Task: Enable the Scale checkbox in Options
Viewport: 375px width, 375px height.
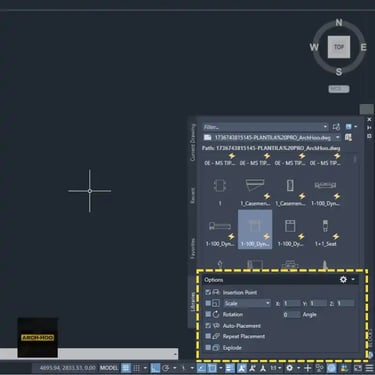Action: coord(208,303)
